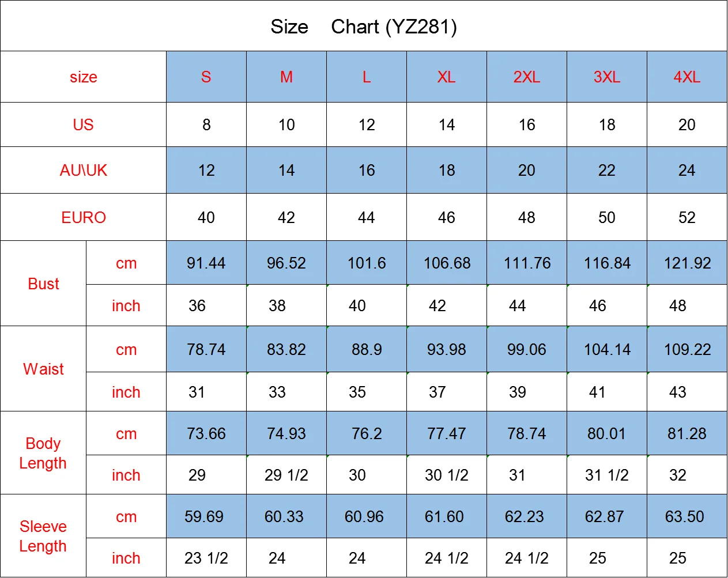The image size is (728, 578).
Task: Click the AU\UK row label
Action: [84, 171]
